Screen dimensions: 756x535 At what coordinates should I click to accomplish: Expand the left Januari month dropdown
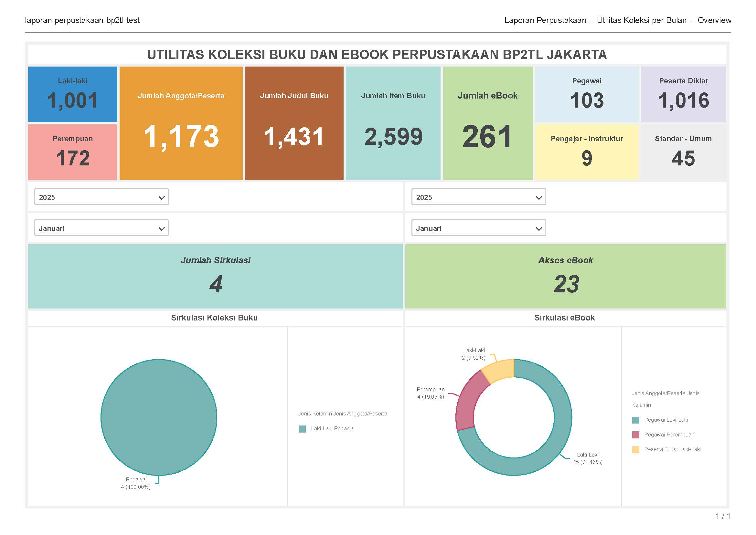pyautogui.click(x=101, y=228)
